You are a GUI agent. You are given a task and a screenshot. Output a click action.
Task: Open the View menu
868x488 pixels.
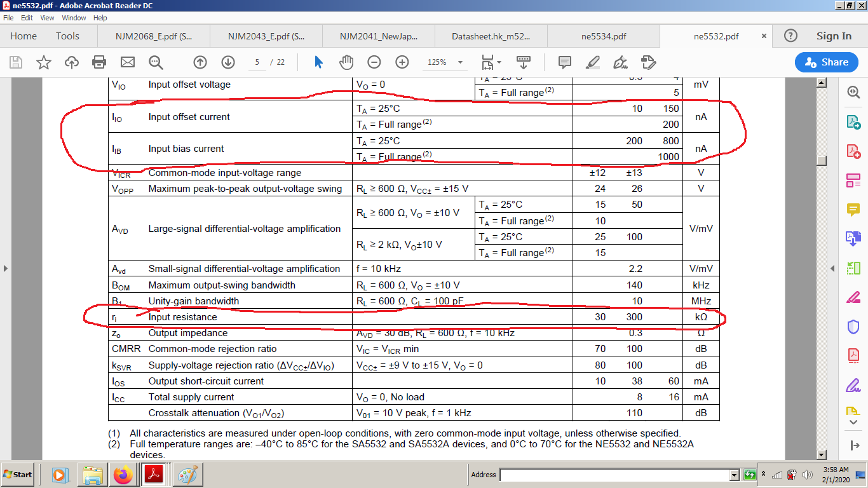click(x=47, y=18)
